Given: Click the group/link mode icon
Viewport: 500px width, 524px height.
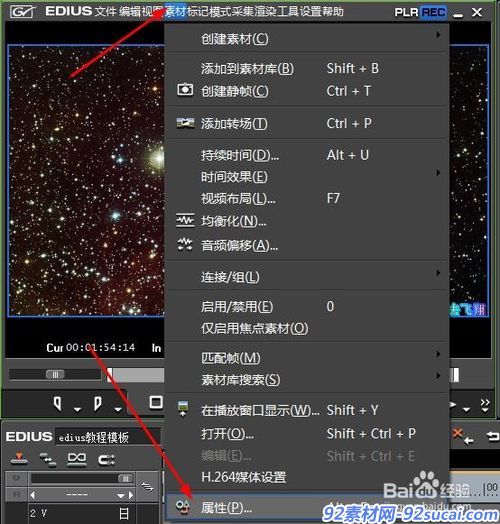Looking at the screenshot, I should (77, 459).
